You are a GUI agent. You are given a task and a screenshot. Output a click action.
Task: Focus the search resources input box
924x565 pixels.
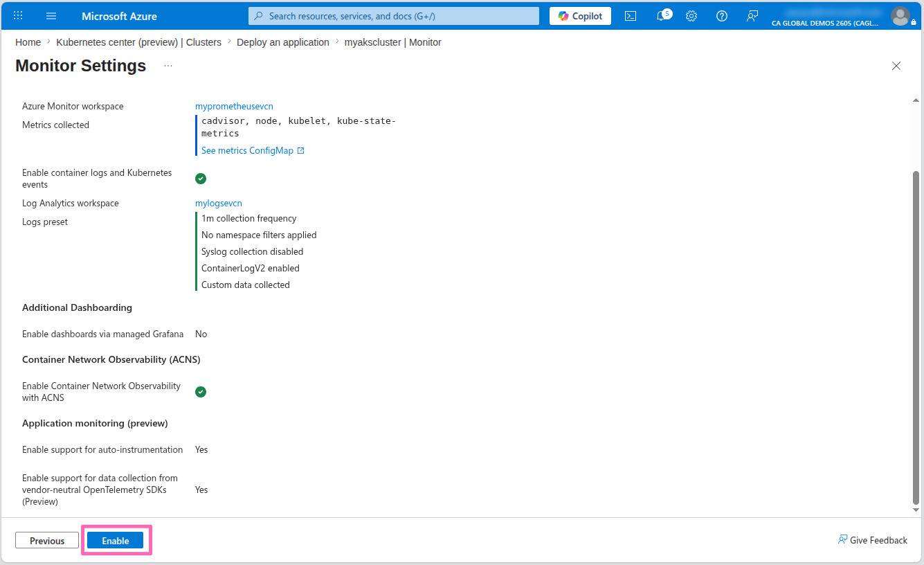coord(394,16)
